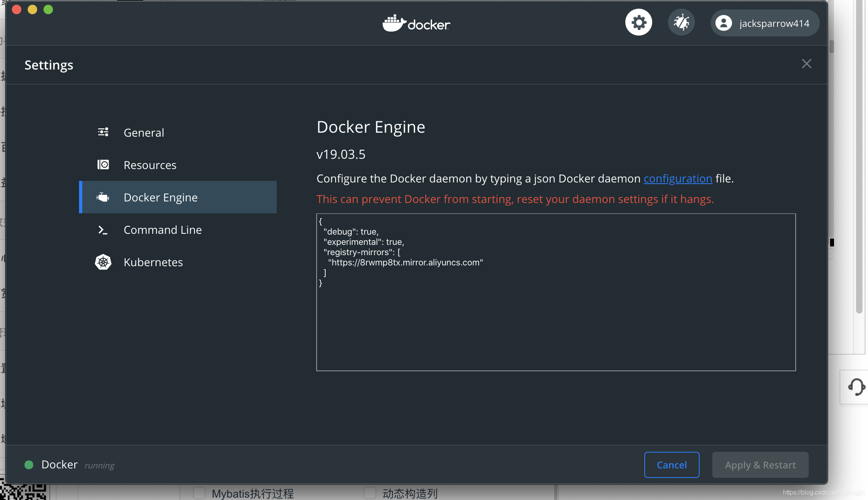
Task: Close the Settings panel with X
Action: tap(806, 64)
